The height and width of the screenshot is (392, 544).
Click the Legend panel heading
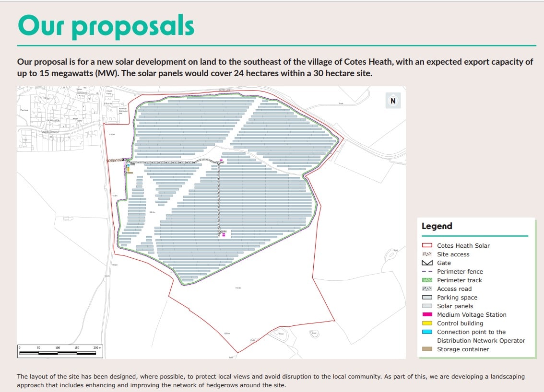tap(436, 226)
